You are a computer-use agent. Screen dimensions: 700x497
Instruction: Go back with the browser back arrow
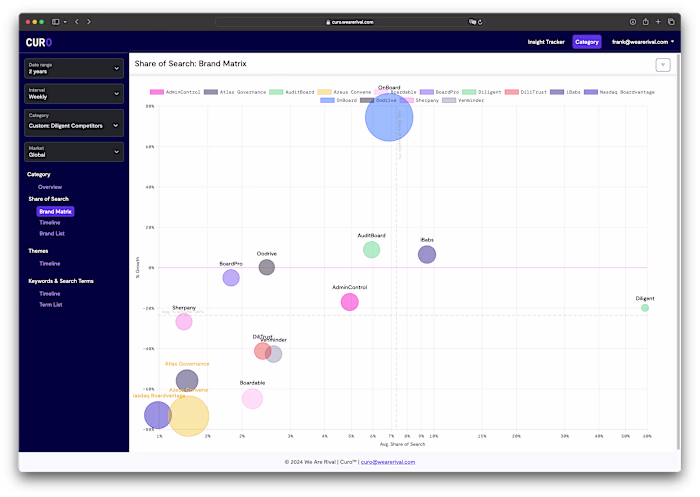77,21
